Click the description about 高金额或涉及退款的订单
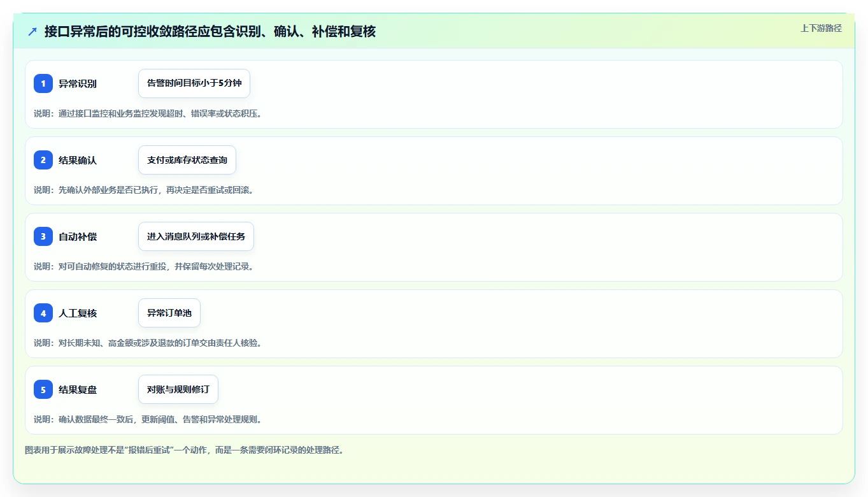The image size is (868, 497). [148, 343]
